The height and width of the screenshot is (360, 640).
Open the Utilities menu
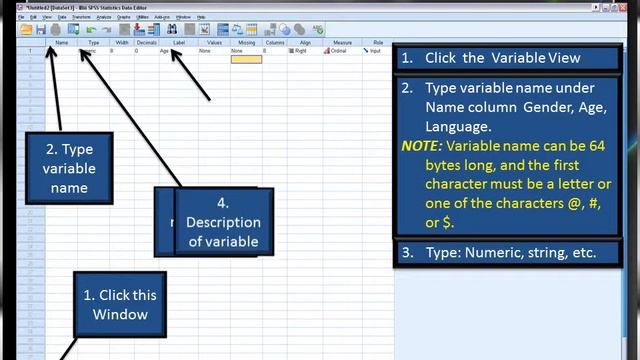(142, 18)
